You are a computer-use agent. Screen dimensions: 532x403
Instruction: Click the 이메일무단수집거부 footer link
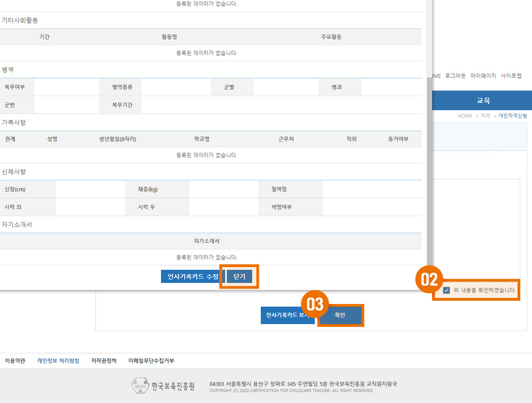pos(151,361)
